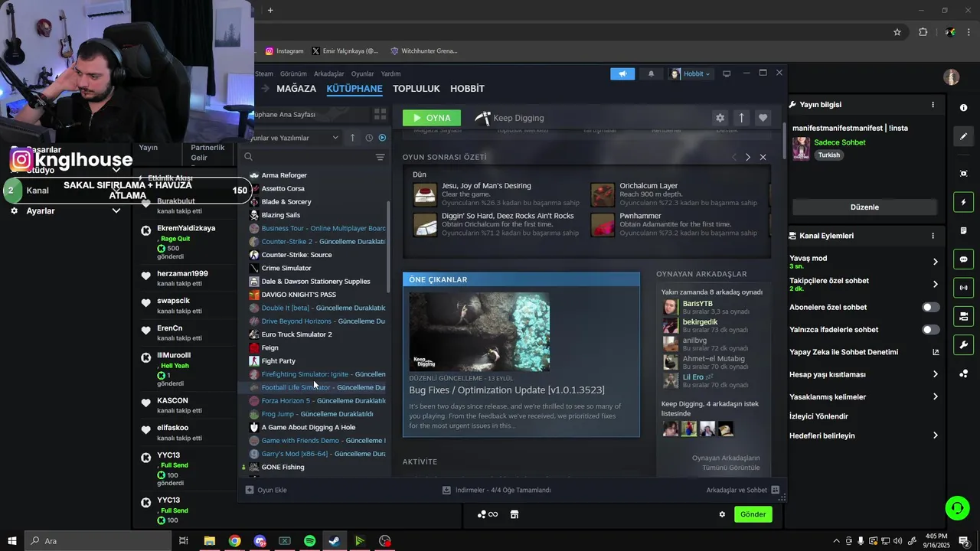Expand the Yavaş mod option
The width and height of the screenshot is (980, 551).
click(x=935, y=262)
